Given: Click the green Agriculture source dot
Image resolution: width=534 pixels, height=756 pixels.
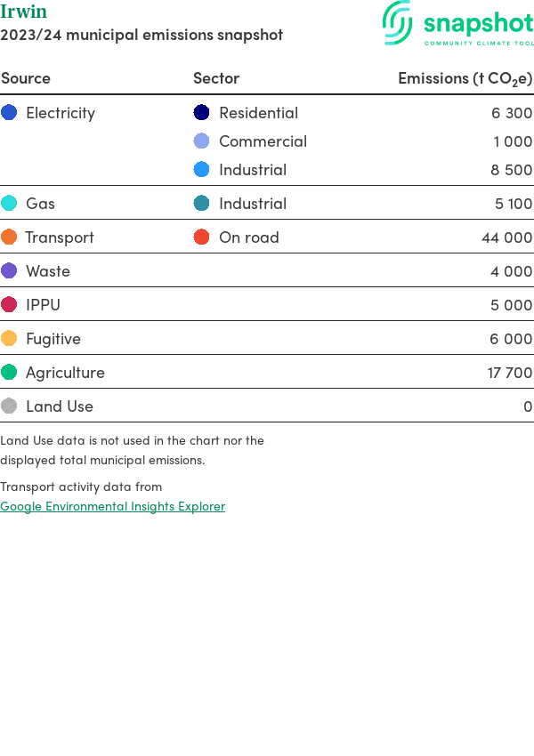Looking at the screenshot, I should click(x=9, y=373).
